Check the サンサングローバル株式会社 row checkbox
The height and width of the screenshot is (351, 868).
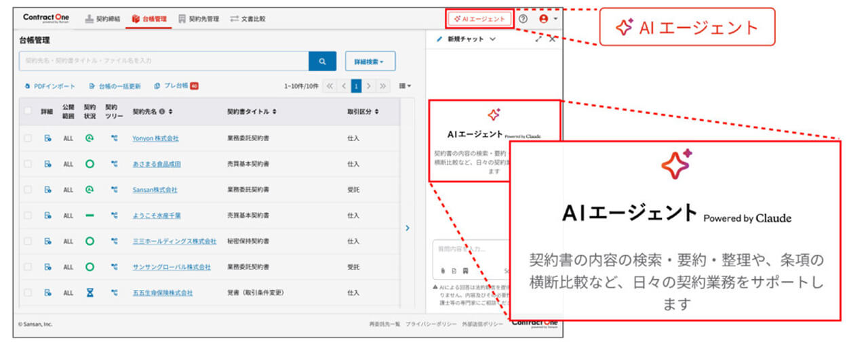click(x=28, y=267)
